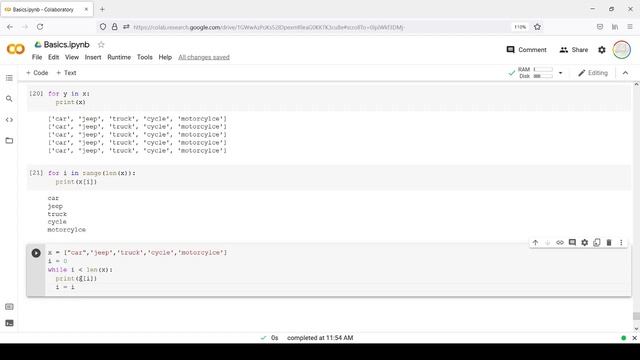Add a comment to the cell

tap(572, 242)
